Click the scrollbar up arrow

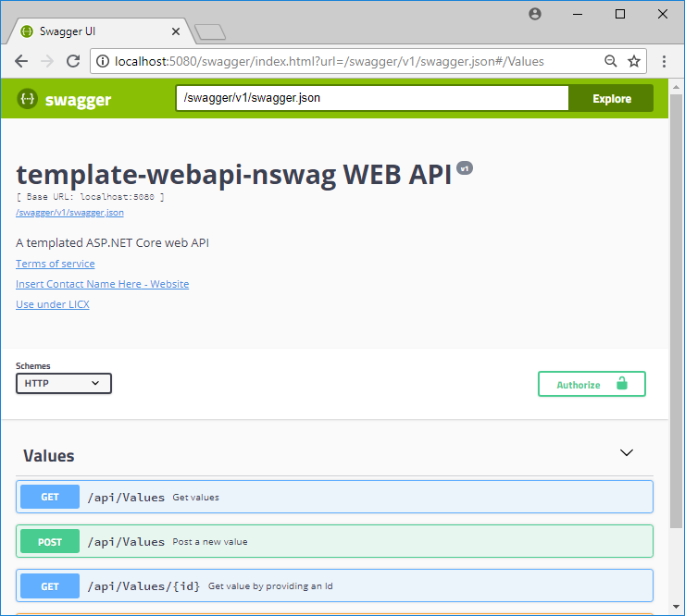(x=676, y=87)
